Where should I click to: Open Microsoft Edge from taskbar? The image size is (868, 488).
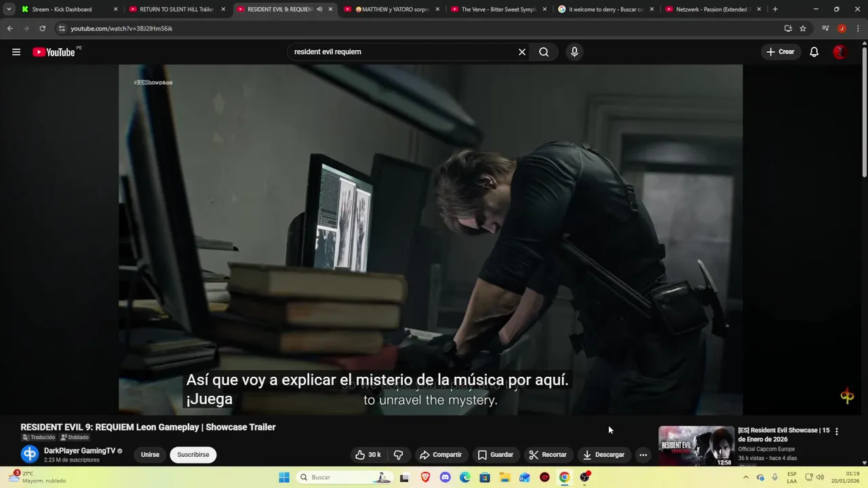[x=465, y=477]
